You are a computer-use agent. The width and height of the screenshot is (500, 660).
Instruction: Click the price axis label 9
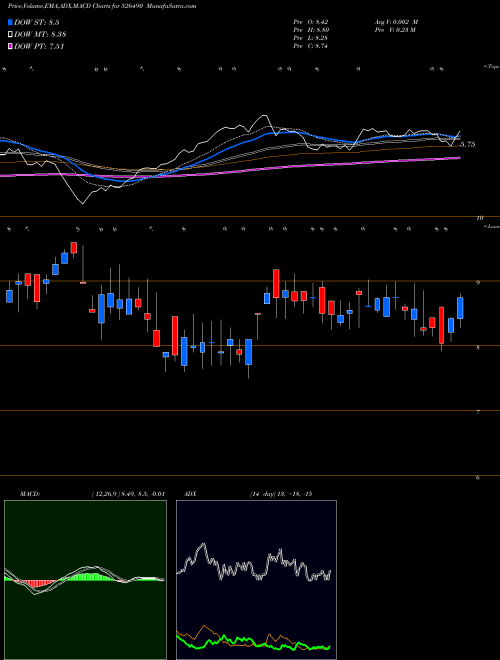pos(478,283)
